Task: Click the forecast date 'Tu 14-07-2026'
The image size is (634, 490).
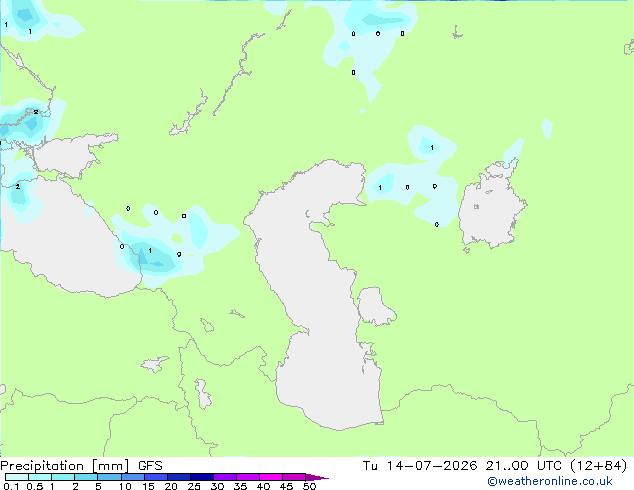Action: (x=420, y=466)
